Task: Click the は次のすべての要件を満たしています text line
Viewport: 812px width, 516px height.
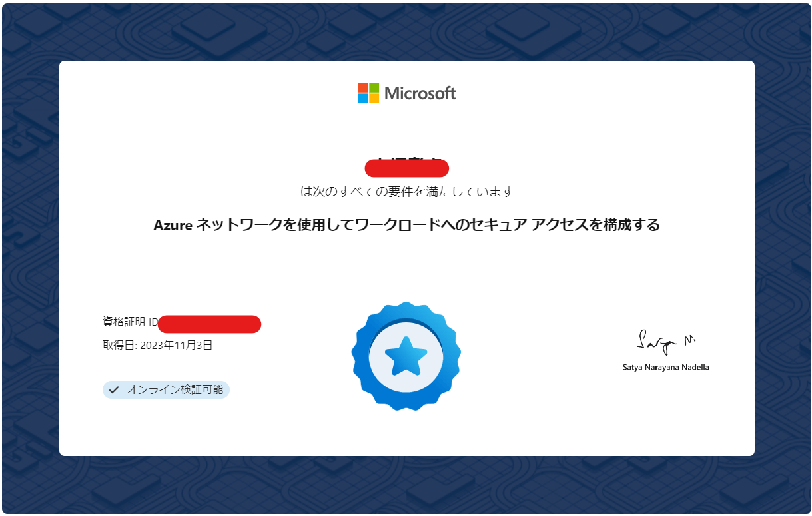Action: click(x=407, y=192)
